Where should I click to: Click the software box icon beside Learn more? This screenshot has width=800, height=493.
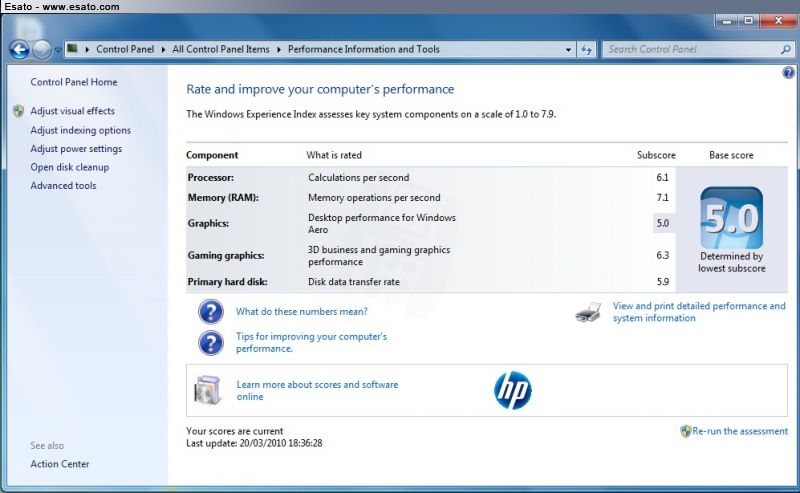tap(208, 390)
